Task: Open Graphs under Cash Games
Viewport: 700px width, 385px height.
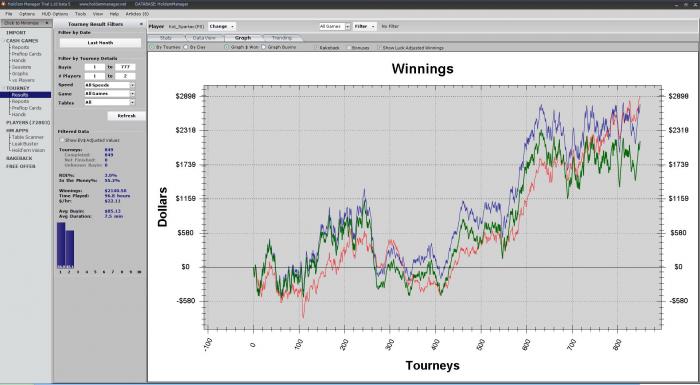Action: (20, 74)
